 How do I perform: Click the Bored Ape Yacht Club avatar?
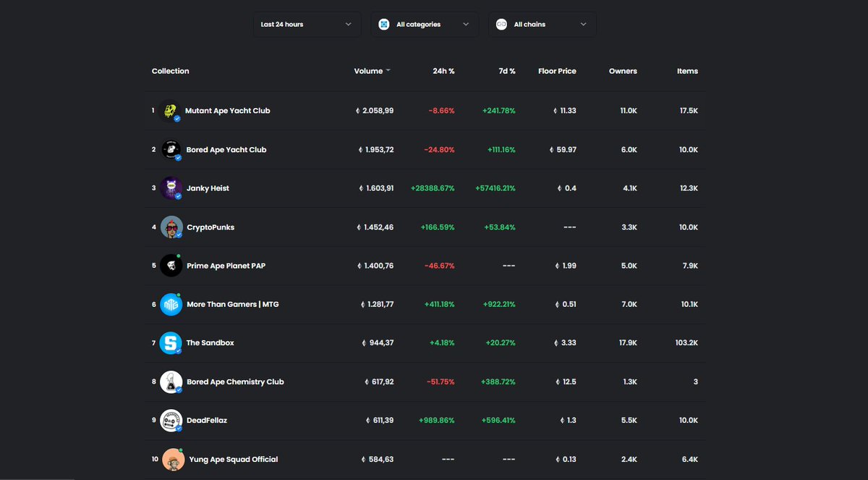click(x=171, y=150)
